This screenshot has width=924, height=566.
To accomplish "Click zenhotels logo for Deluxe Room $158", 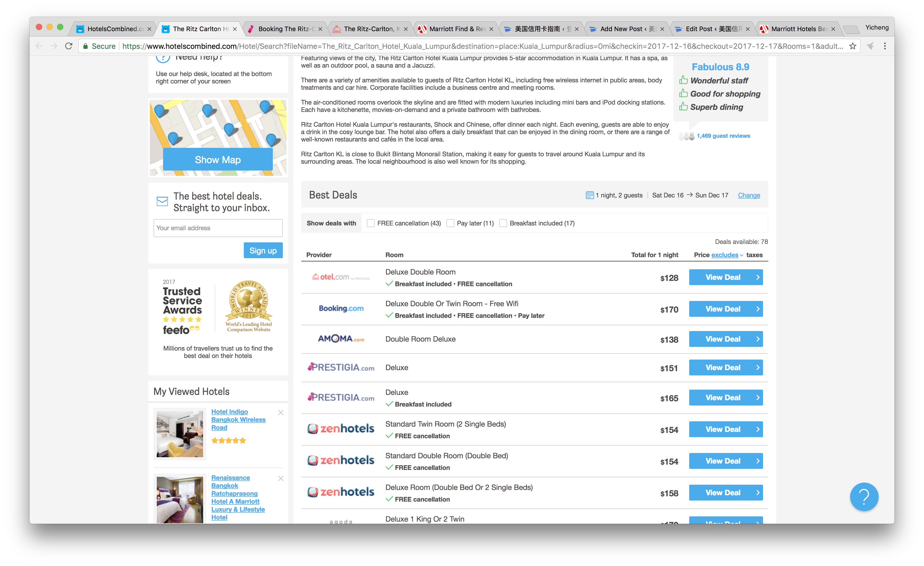I will click(341, 492).
